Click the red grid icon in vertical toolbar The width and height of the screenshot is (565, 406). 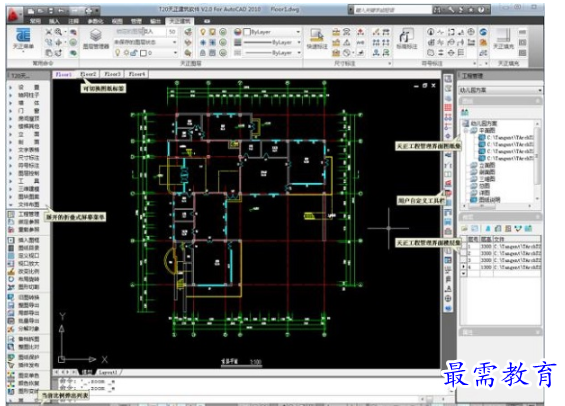[448, 107]
